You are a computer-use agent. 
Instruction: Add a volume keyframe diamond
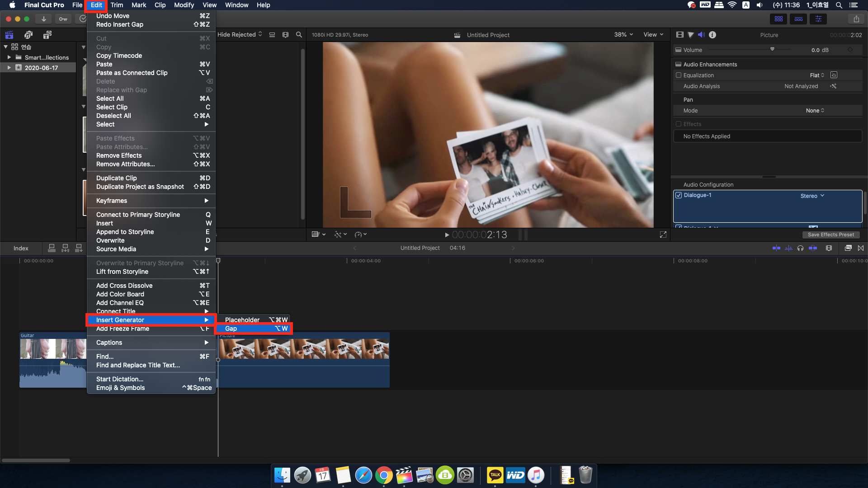point(850,50)
